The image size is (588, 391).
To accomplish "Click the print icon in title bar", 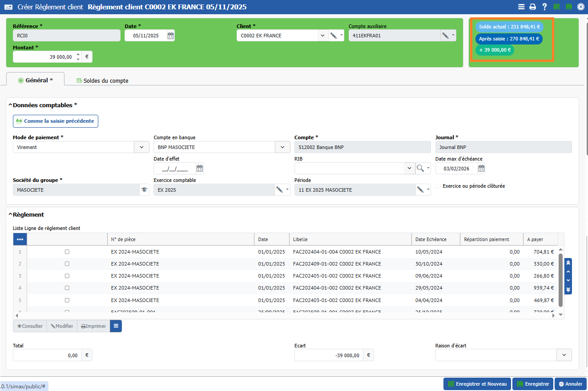I will (x=532, y=7).
